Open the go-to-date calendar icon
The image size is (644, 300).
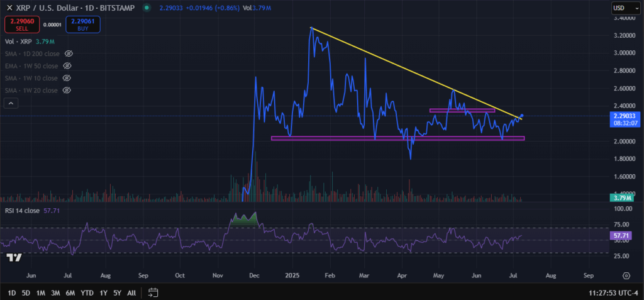(x=153, y=293)
